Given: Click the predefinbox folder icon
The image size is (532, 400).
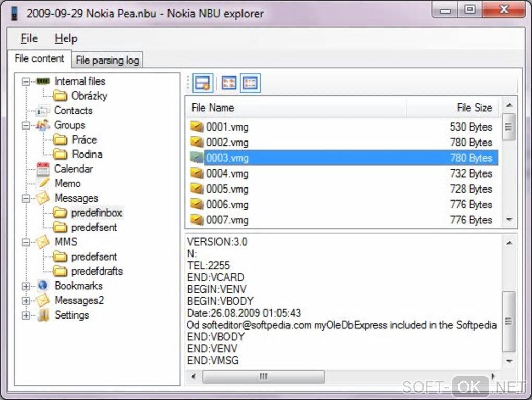Looking at the screenshot, I should (x=60, y=213).
